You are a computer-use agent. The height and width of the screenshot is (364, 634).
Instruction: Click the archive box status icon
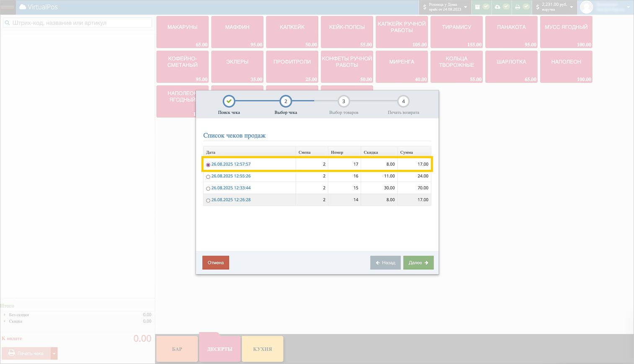pyautogui.click(x=477, y=7)
